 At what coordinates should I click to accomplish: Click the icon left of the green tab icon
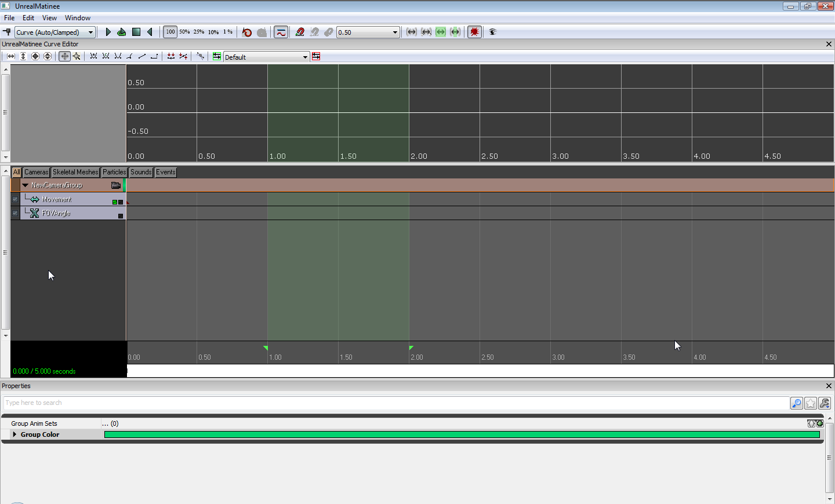pyautogui.click(x=200, y=56)
